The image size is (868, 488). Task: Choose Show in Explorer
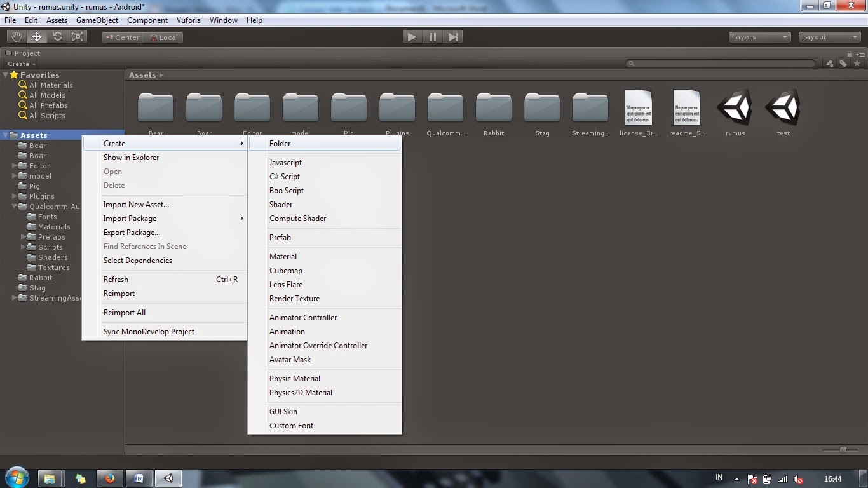coord(165,158)
